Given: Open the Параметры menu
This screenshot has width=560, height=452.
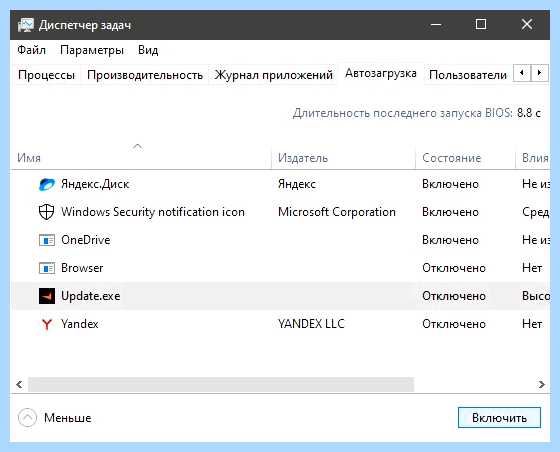Looking at the screenshot, I should 92,50.
